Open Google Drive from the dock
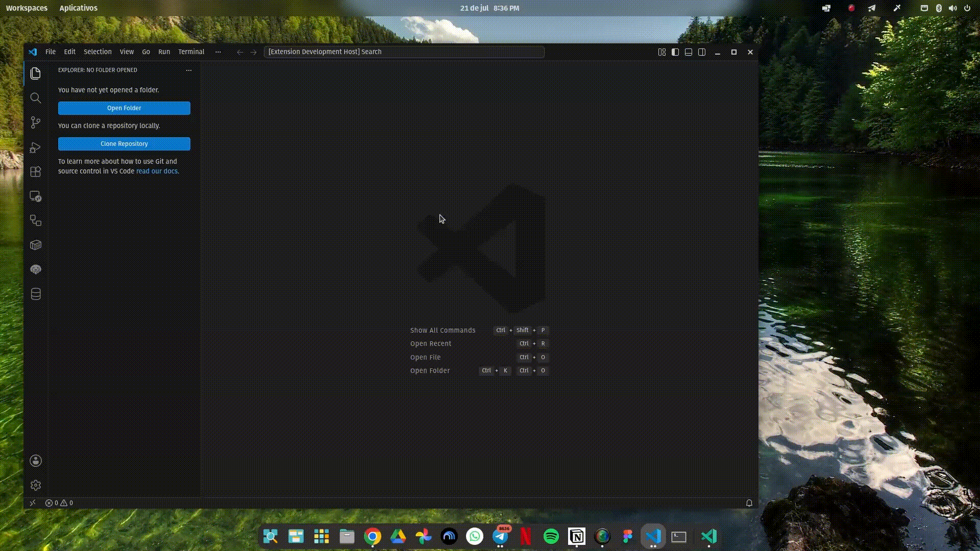Screen dimensions: 980x551 [398, 537]
